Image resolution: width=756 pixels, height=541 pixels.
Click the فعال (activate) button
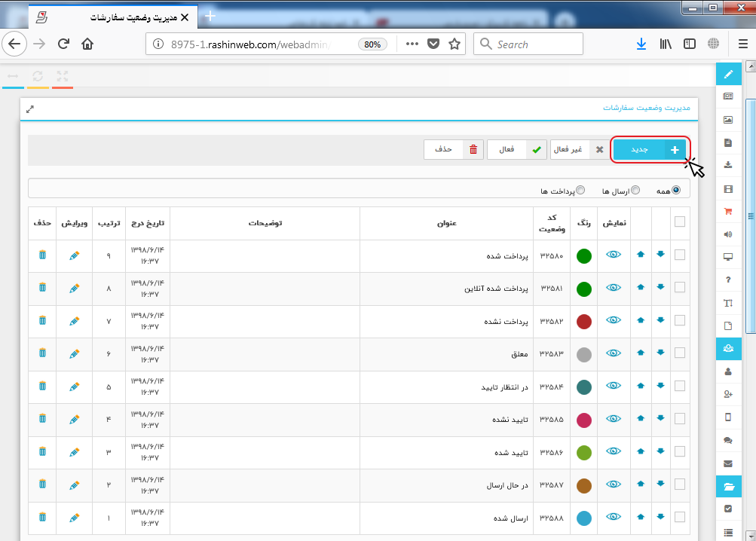pos(517,149)
